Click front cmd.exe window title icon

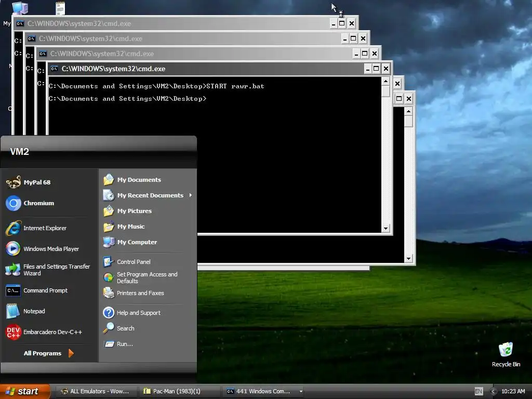(54, 69)
